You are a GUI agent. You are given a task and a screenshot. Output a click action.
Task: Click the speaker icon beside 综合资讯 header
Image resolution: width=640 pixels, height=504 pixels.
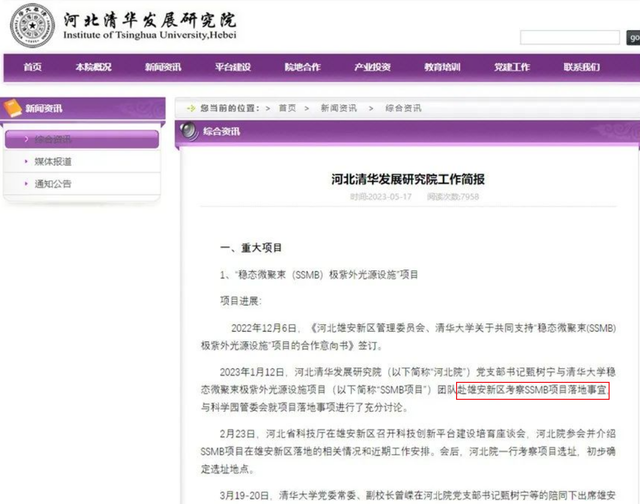189,131
